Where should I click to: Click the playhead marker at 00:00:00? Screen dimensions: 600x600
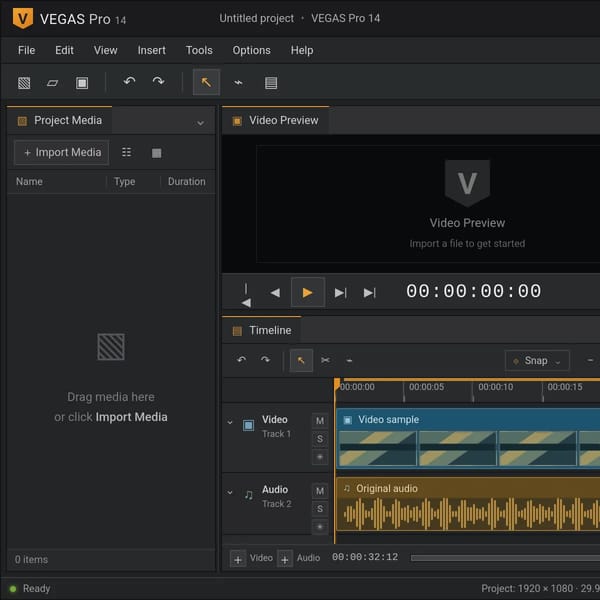pos(337,384)
